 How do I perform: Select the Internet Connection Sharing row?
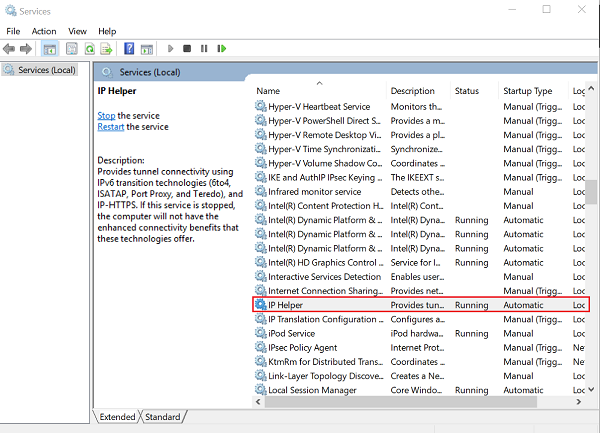(x=419, y=290)
